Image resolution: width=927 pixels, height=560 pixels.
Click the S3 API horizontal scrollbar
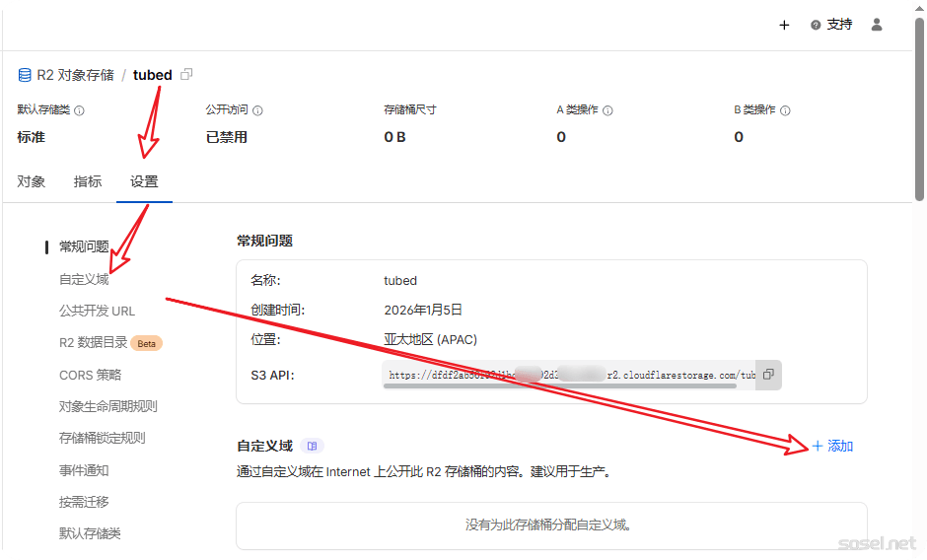click(559, 386)
